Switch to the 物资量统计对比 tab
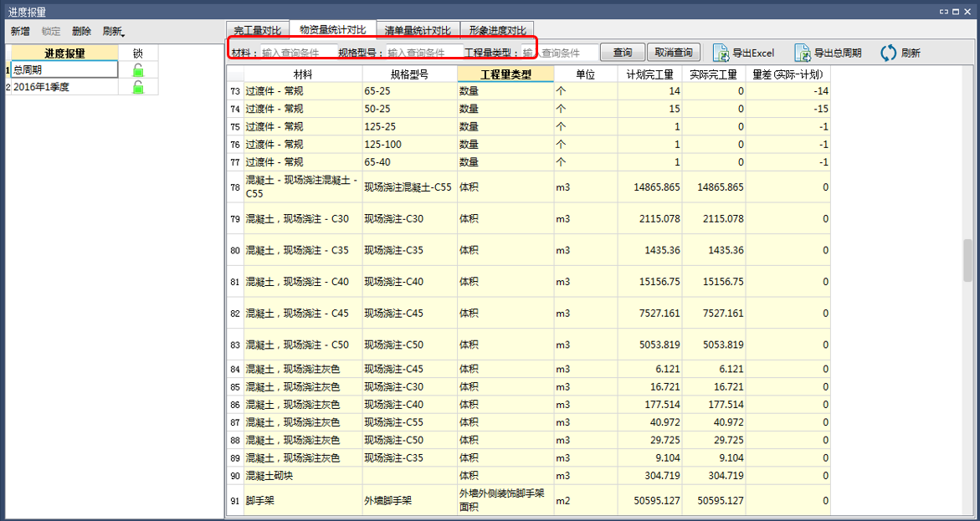This screenshot has width=980, height=521. tap(332, 28)
